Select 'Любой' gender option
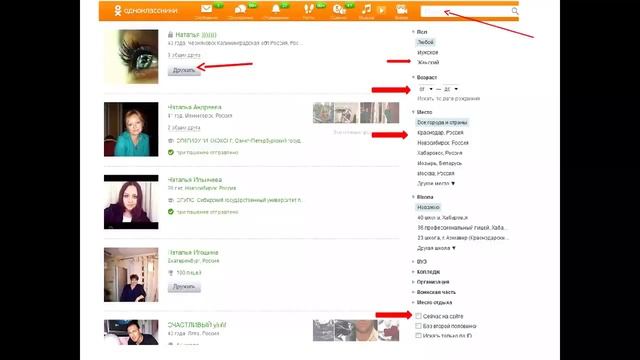This screenshot has width=640, height=360. click(425, 42)
